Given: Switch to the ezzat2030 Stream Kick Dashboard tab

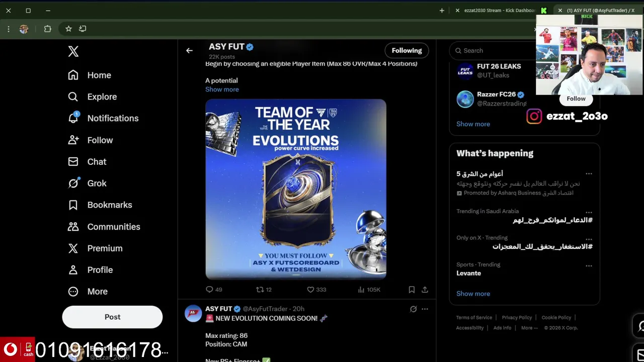Looking at the screenshot, I should [x=499, y=10].
